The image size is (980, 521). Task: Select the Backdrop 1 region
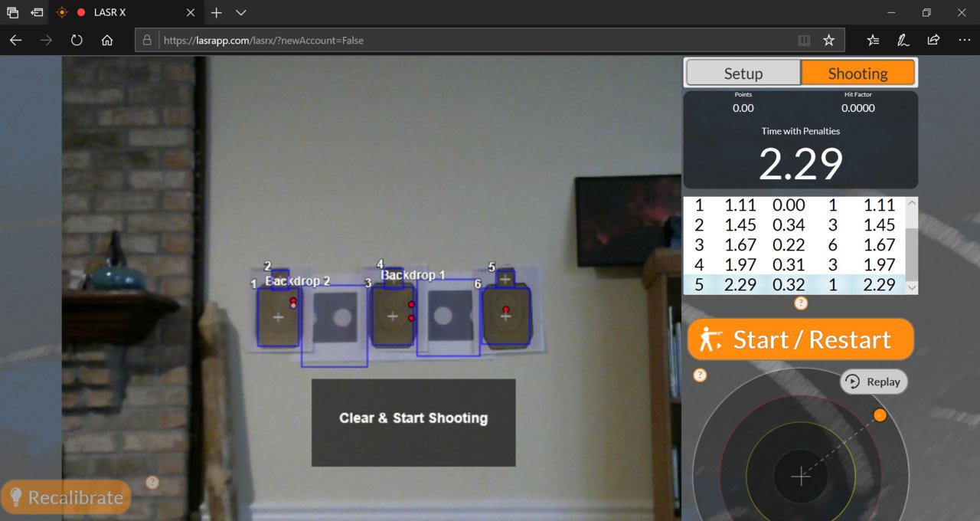(449, 317)
